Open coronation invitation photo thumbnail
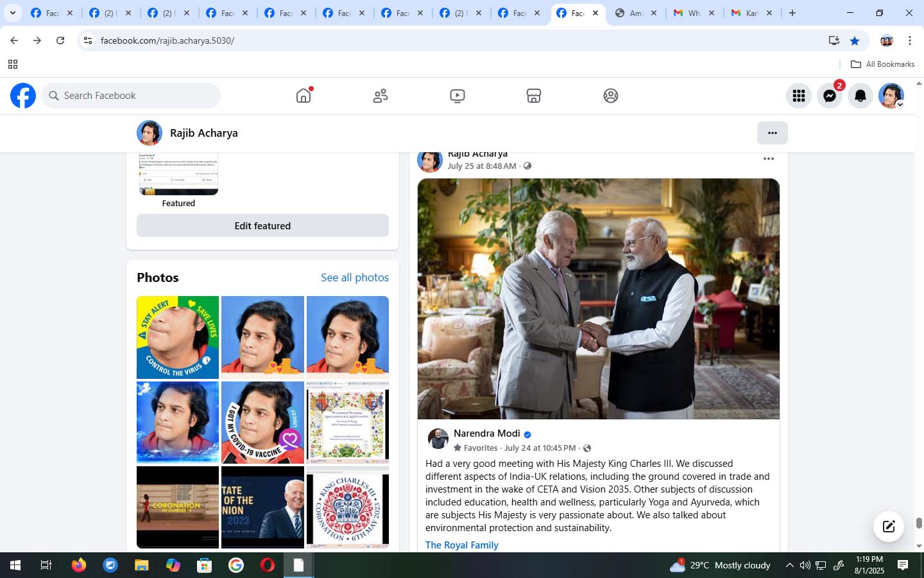This screenshot has height=578, width=924. (348, 423)
